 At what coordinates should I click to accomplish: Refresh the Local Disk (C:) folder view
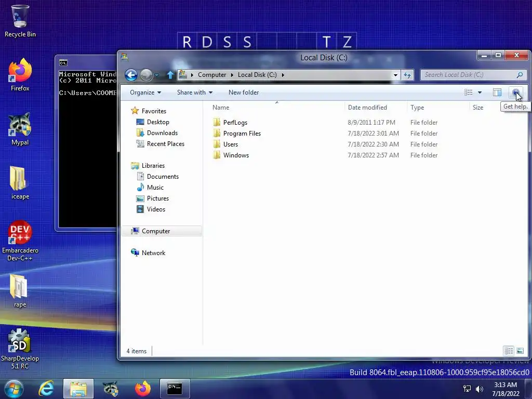tap(407, 75)
